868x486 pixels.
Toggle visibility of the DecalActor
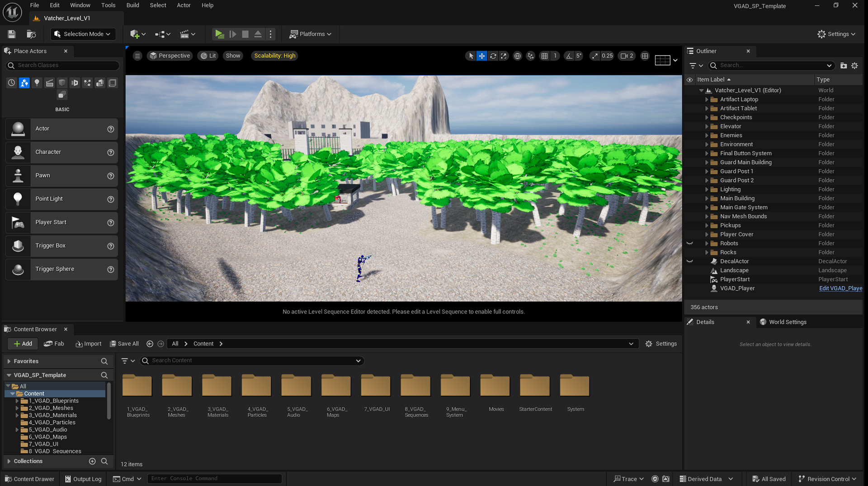tap(690, 262)
